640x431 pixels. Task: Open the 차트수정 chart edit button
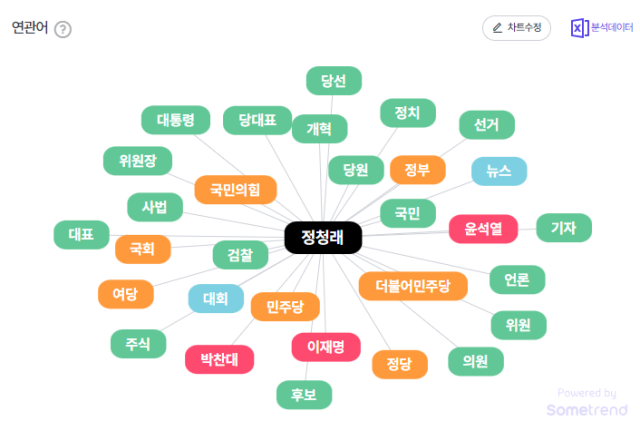(516, 28)
